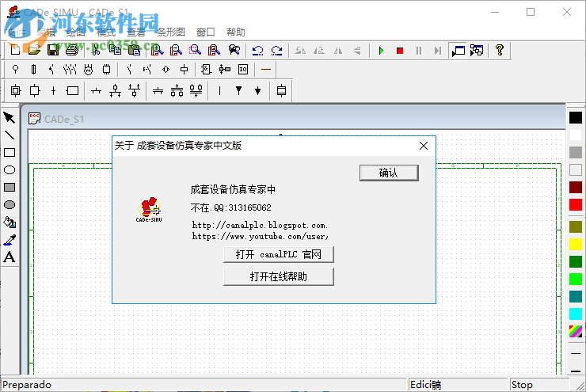
Task: Click the Undo arrow icon
Action: point(257,50)
